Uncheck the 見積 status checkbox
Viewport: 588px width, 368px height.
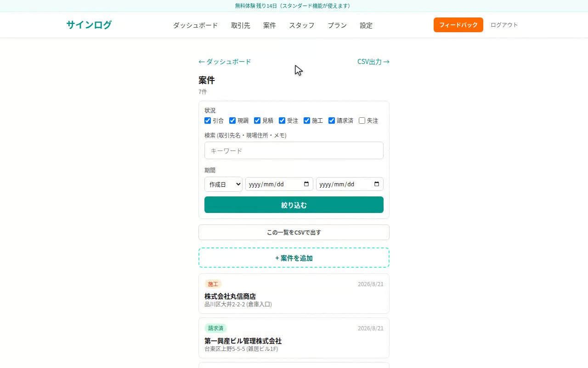257,121
